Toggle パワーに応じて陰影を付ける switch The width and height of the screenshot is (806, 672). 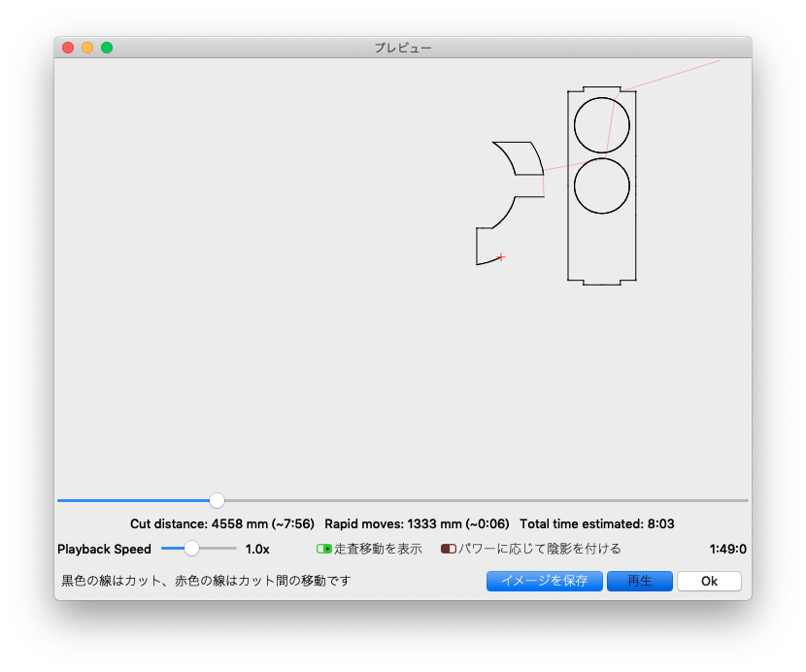pos(449,549)
